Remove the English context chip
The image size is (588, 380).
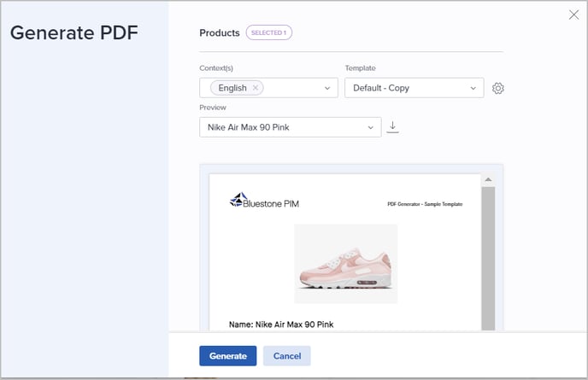(x=255, y=88)
